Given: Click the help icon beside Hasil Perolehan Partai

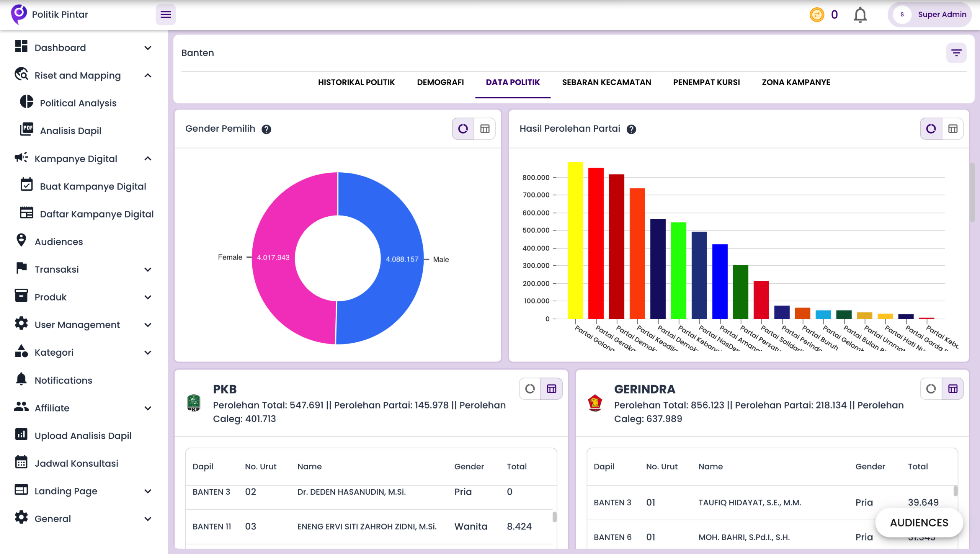Looking at the screenshot, I should pos(631,129).
